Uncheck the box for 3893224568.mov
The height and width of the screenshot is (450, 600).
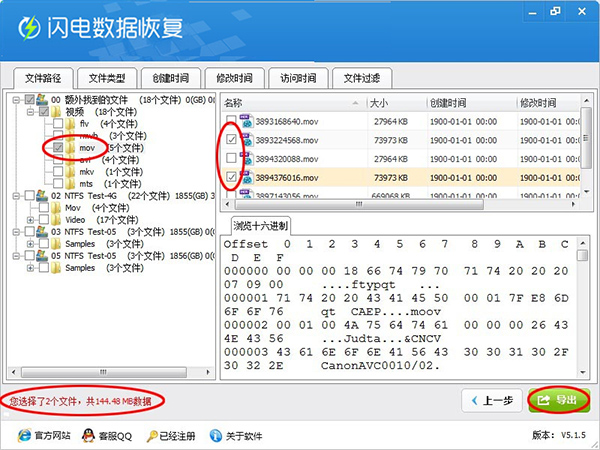click(231, 139)
